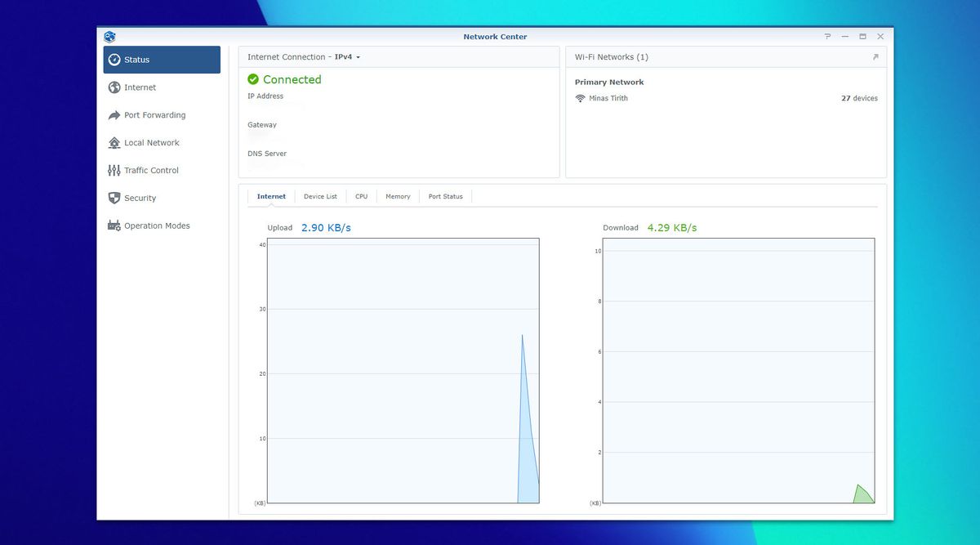Switch to the Memory tab
Screen dimensions: 980x545
click(x=398, y=197)
